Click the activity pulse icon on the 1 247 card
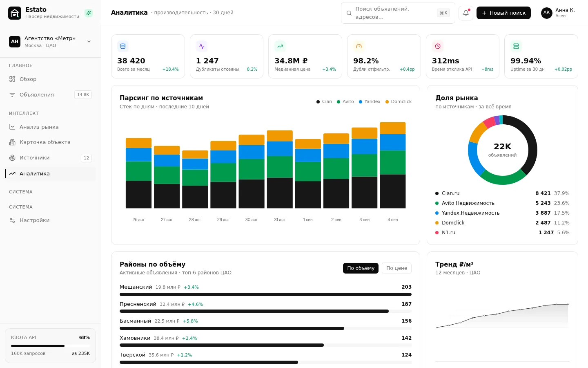Viewport: 588px width, 368px height. pos(202,46)
